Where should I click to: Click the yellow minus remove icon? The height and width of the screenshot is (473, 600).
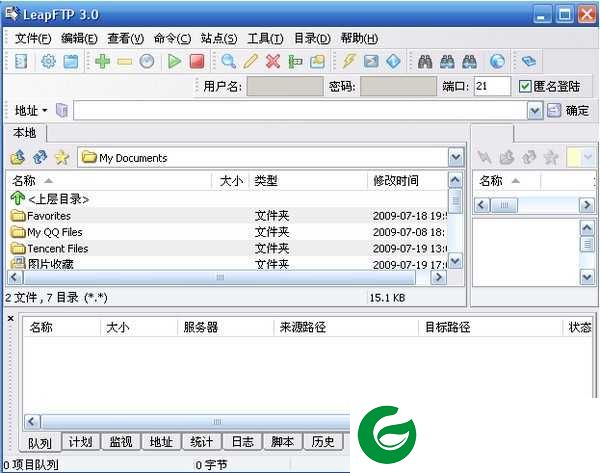click(x=124, y=61)
